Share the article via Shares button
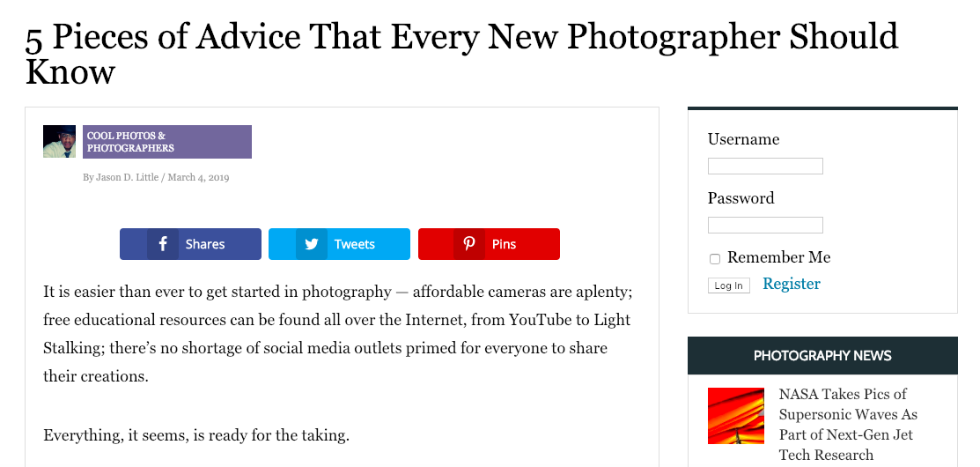Image resolution: width=980 pixels, height=467 pixels. tap(204, 244)
